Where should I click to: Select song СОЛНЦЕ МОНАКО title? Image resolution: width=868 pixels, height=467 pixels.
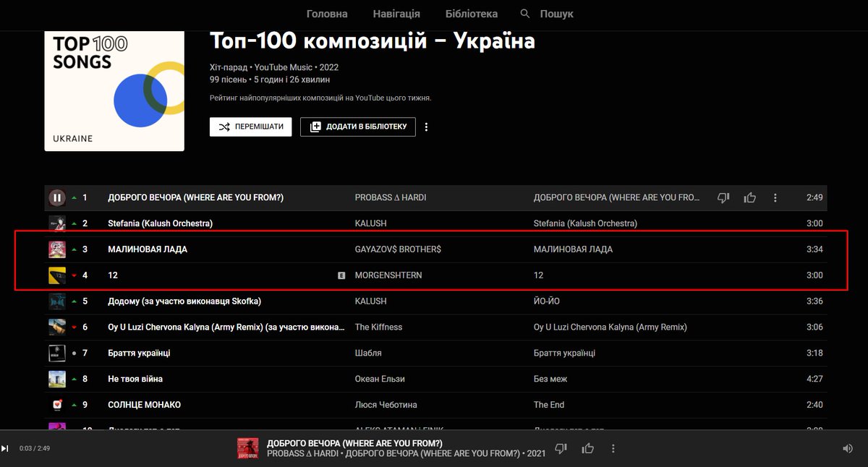[x=144, y=405]
